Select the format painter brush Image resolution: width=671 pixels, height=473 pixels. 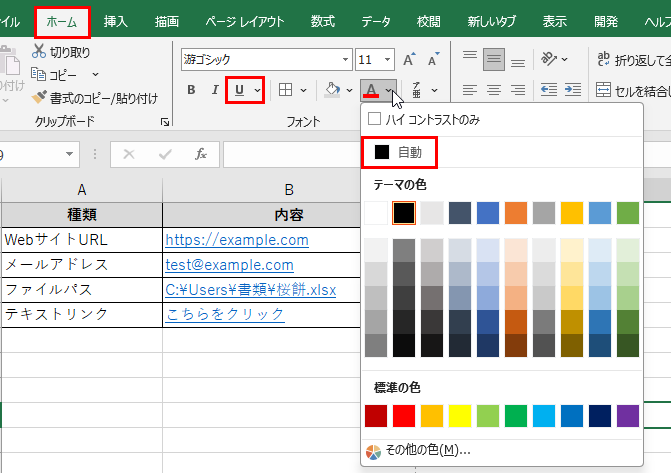click(39, 98)
